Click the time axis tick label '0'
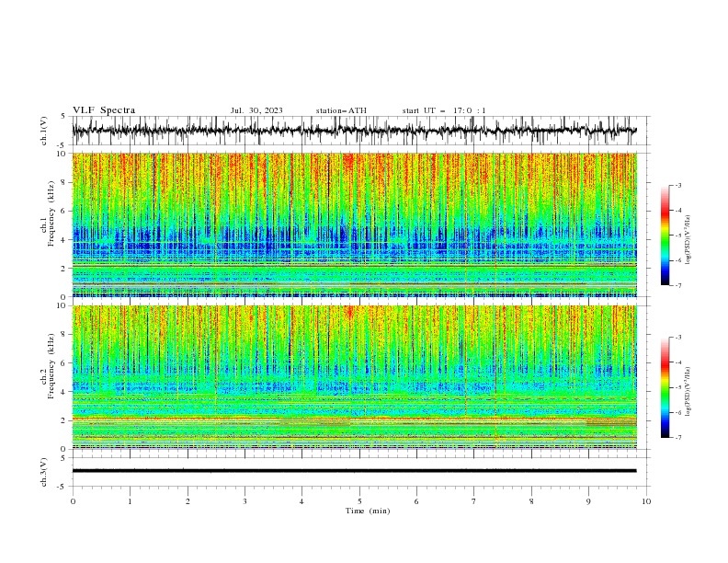Viewport: 728px width, 563px height. tap(73, 501)
